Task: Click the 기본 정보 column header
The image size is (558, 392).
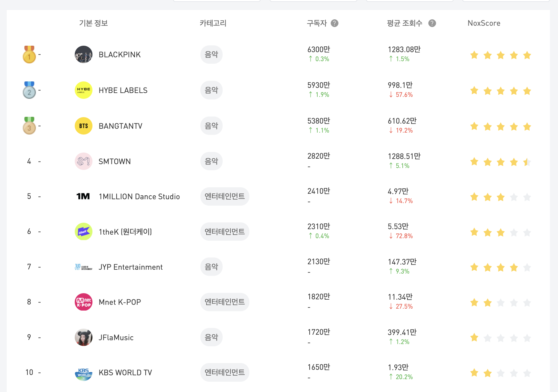Action: click(x=93, y=23)
